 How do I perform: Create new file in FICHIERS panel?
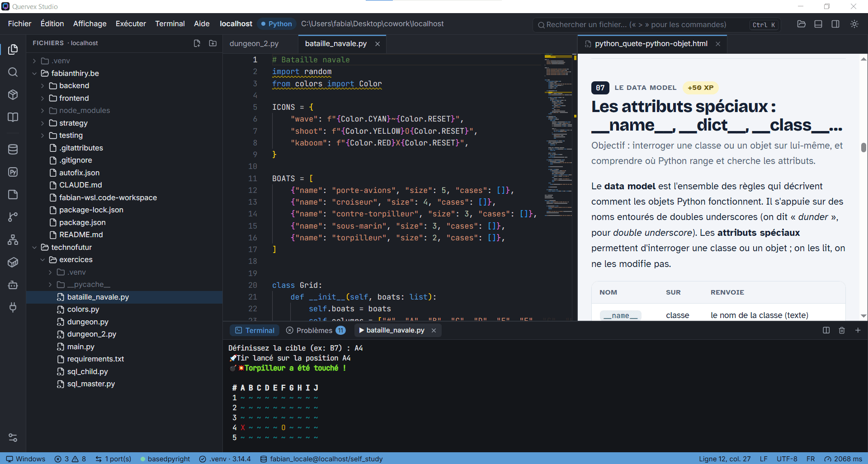[x=197, y=43]
